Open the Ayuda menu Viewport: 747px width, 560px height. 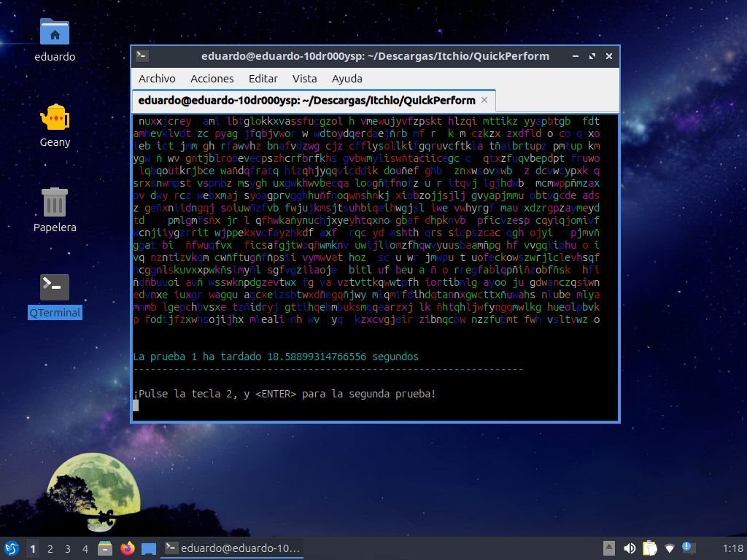[347, 79]
